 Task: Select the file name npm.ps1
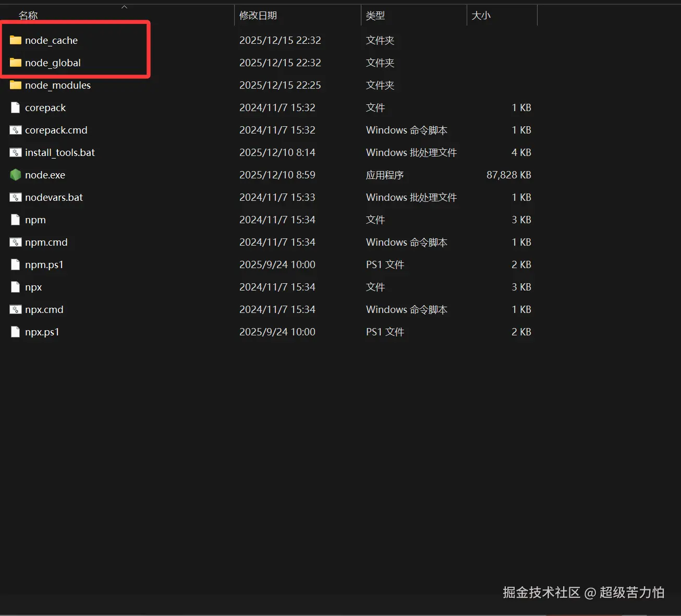[x=44, y=264]
